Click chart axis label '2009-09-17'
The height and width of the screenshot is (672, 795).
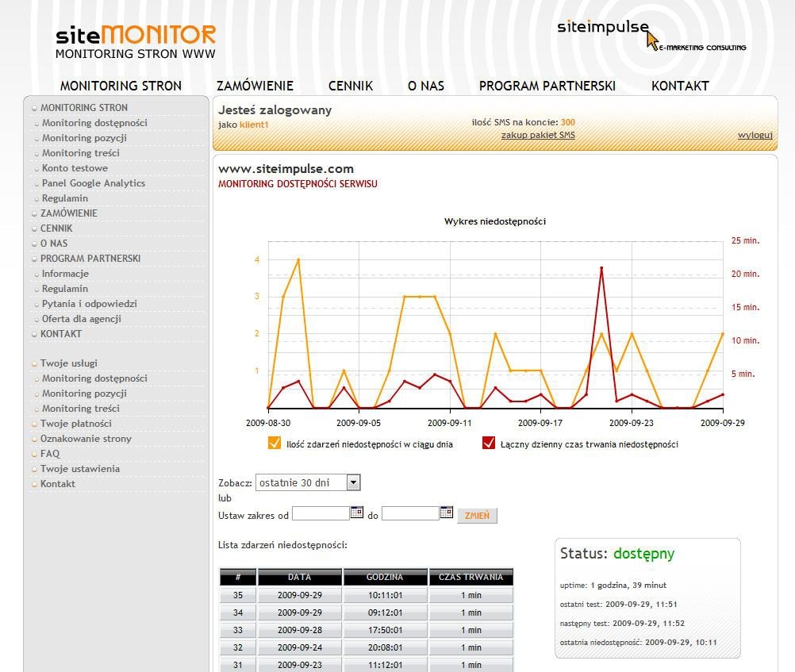(x=540, y=423)
